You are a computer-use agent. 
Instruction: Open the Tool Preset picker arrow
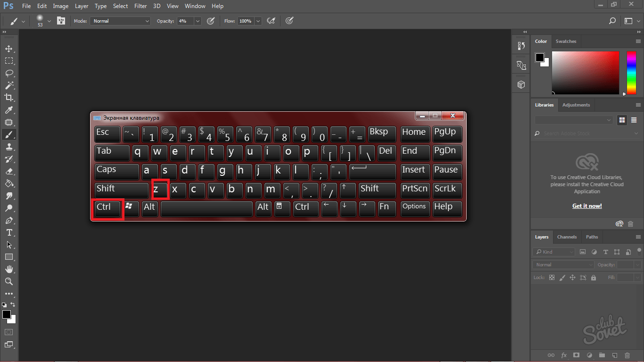[24, 21]
